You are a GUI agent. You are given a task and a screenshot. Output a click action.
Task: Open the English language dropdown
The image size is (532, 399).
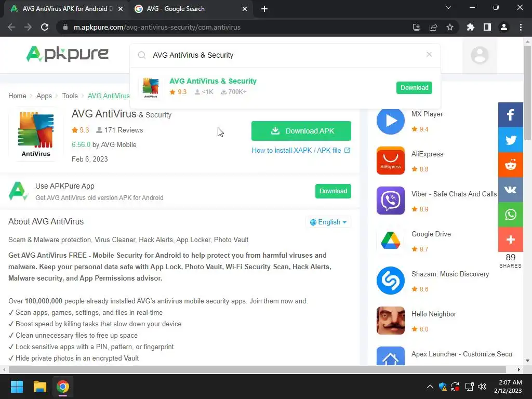click(x=328, y=222)
